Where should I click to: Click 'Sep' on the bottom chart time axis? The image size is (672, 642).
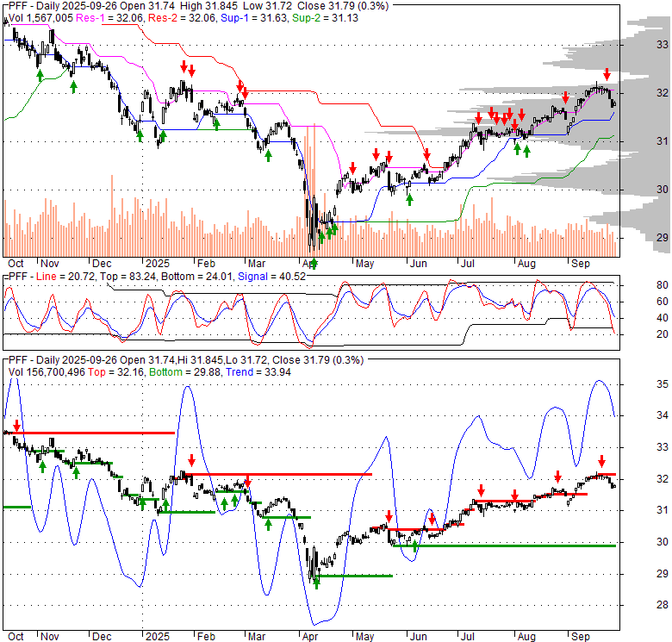click(x=581, y=637)
